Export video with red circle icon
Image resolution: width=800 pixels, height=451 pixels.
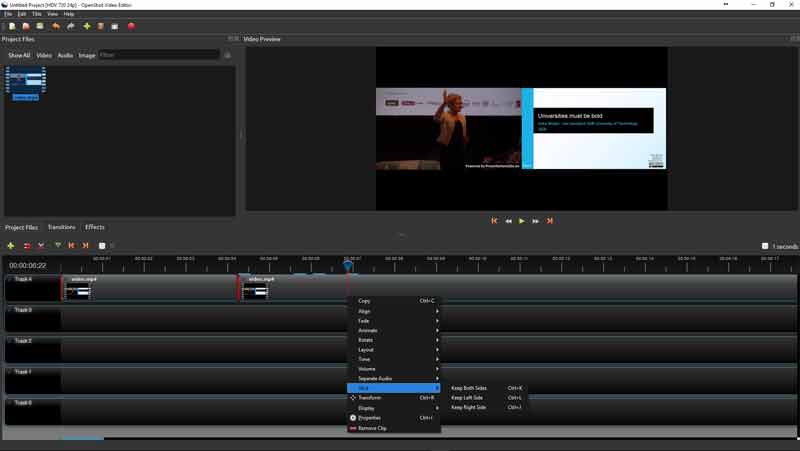(131, 26)
